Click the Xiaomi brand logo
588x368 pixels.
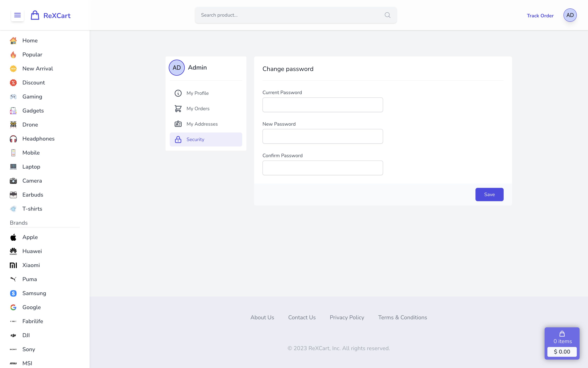tap(13, 265)
